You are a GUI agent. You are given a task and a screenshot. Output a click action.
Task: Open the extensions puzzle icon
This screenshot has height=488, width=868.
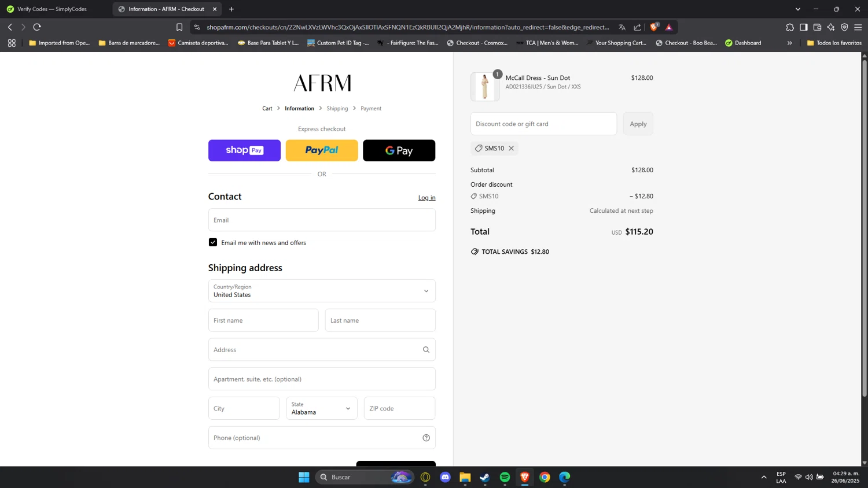pos(790,27)
